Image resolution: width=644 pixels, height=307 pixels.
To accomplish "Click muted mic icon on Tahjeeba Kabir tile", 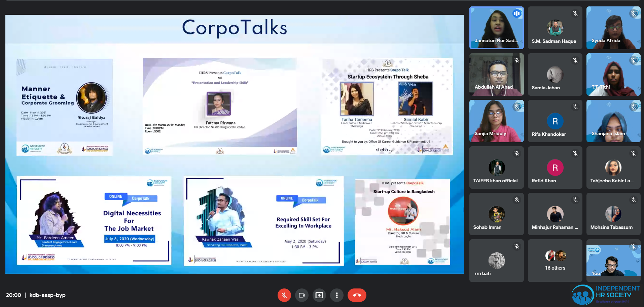I will pyautogui.click(x=634, y=153).
